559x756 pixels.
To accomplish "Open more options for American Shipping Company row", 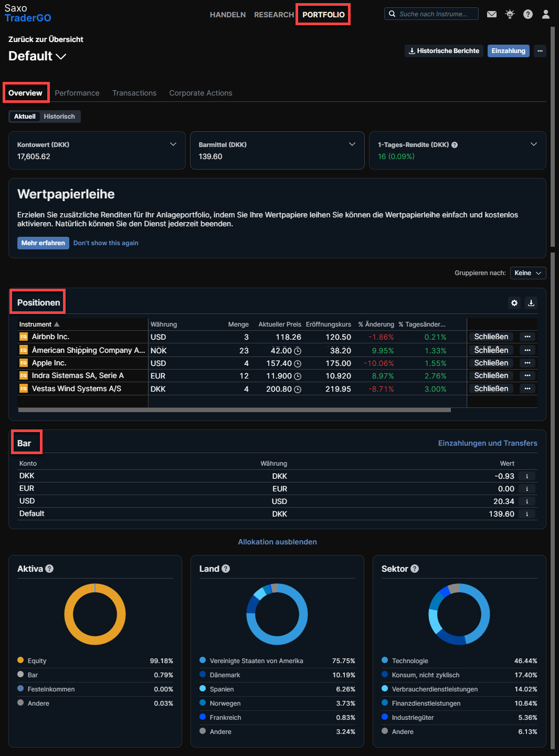I will click(x=528, y=350).
